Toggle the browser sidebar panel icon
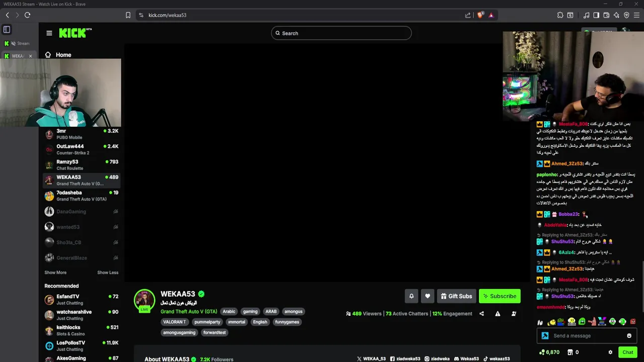Image resolution: width=644 pixels, height=362 pixels. point(596,15)
